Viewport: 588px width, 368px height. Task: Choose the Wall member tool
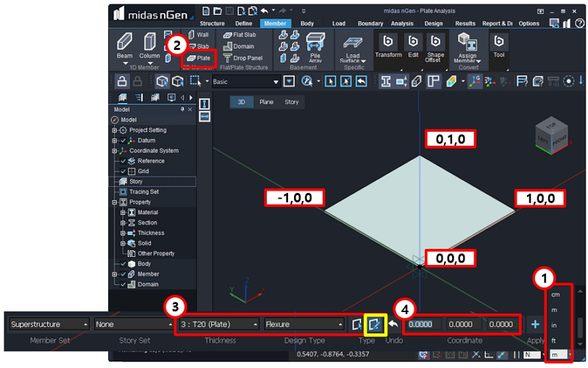point(198,35)
